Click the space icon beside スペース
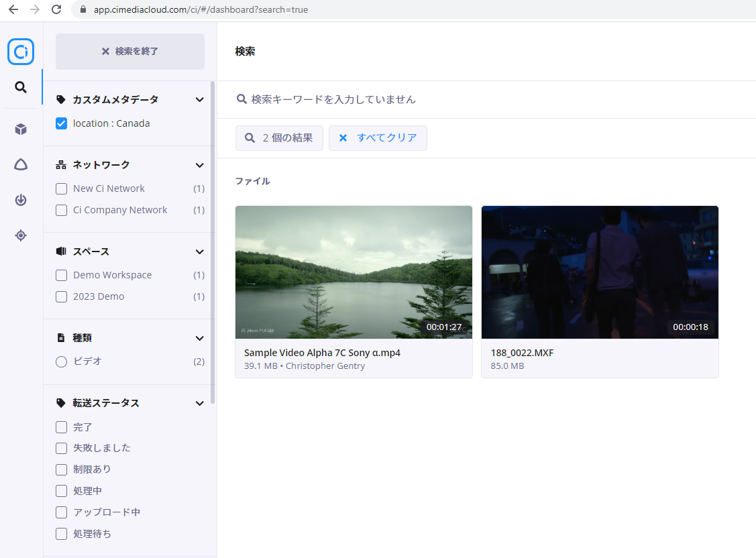 [61, 251]
